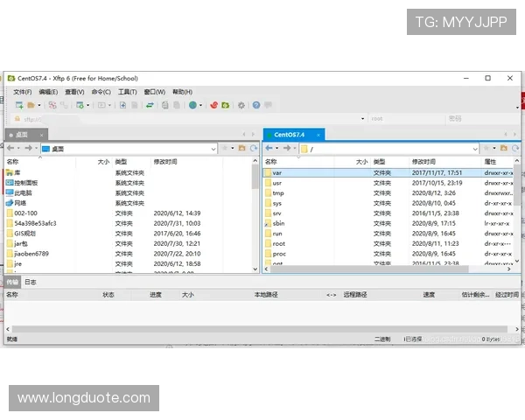This screenshot has height=420, width=525.
Task: Click the globe icon in toolbar
Action: 192,105
